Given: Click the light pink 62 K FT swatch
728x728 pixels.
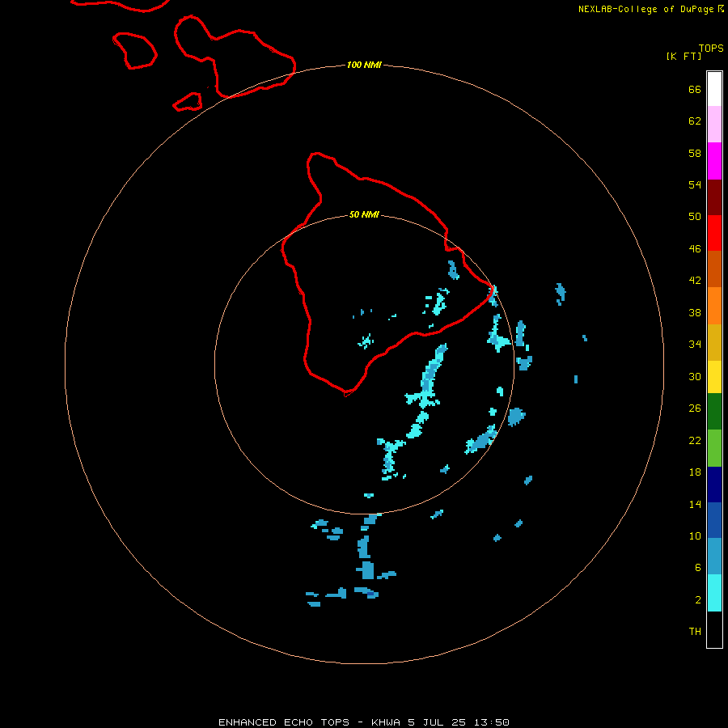Looking at the screenshot, I should tap(714, 125).
